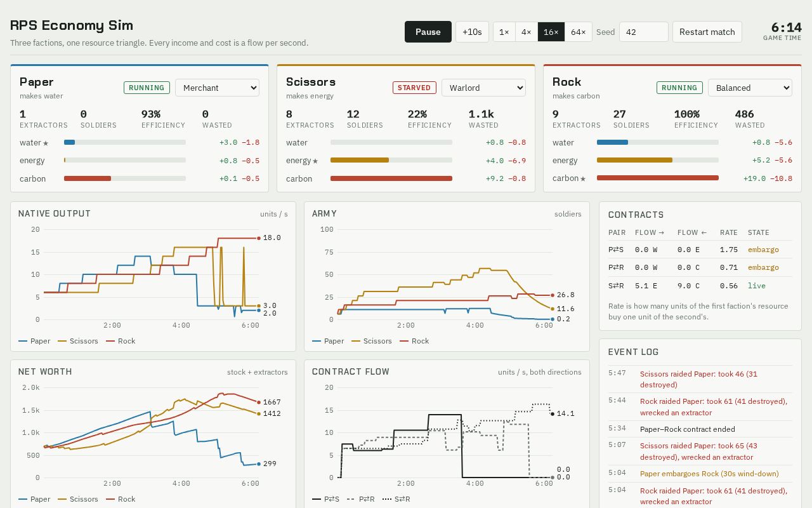Image resolution: width=812 pixels, height=508 pixels.
Task: Click the 'RPS Economy Sim' title
Action: tap(72, 25)
